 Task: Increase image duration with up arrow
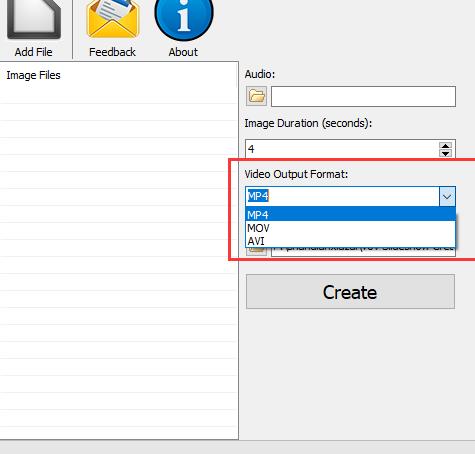[445, 146]
